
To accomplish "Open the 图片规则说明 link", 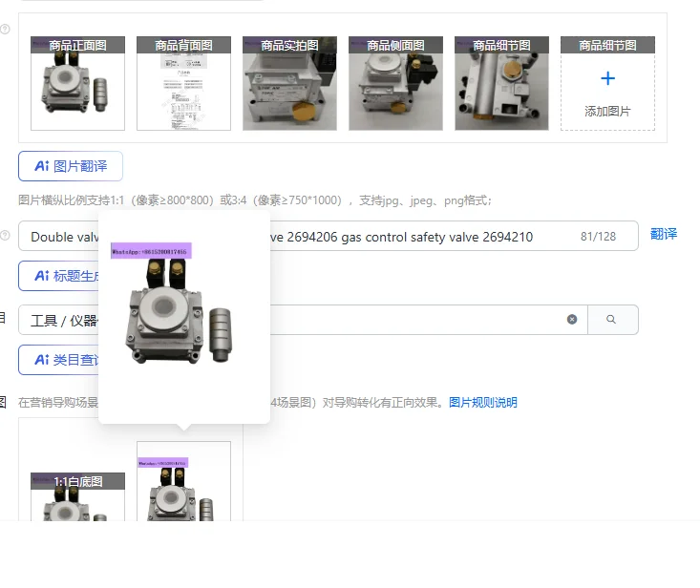I will click(483, 403).
